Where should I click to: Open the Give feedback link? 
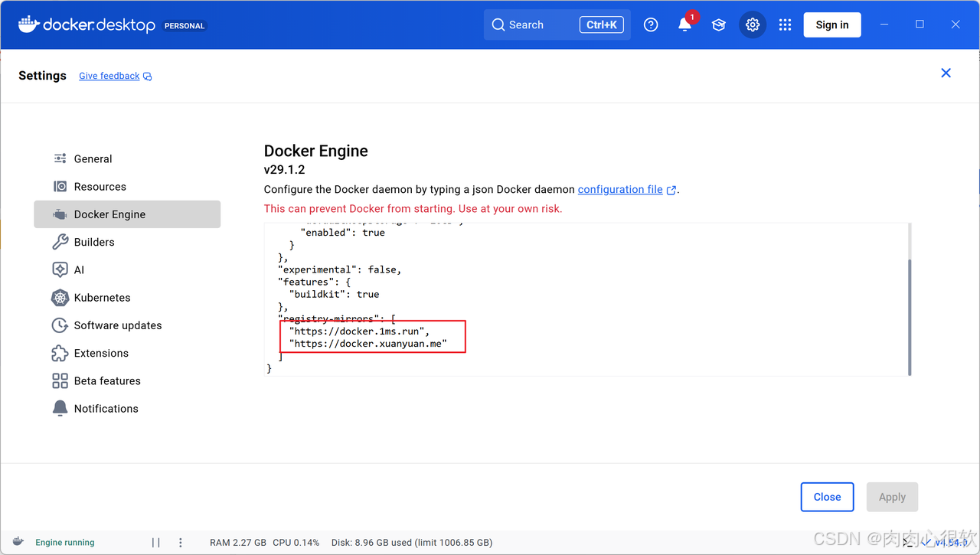click(115, 76)
